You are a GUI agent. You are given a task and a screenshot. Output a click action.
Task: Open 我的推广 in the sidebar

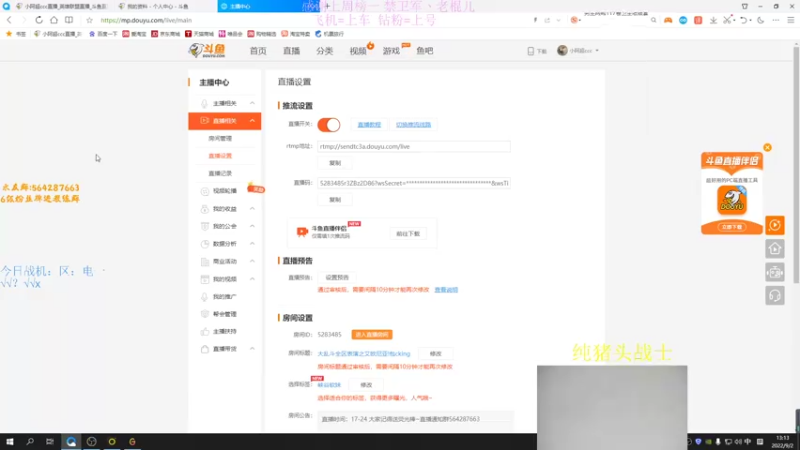224,296
